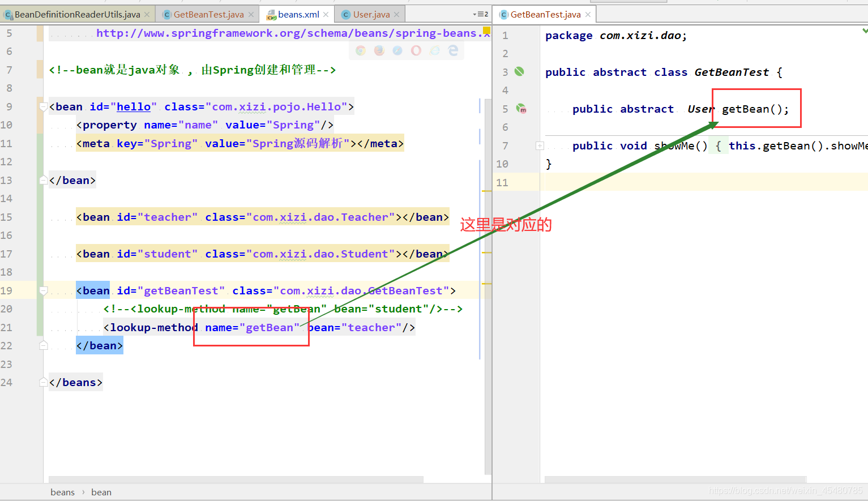Open page in Internet Explorer icon

point(435,51)
